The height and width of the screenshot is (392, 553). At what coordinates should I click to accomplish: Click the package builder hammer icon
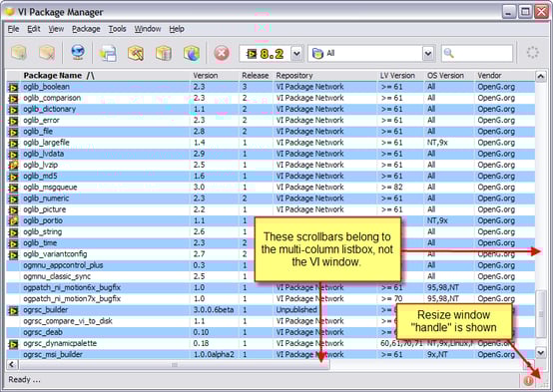coord(136,54)
